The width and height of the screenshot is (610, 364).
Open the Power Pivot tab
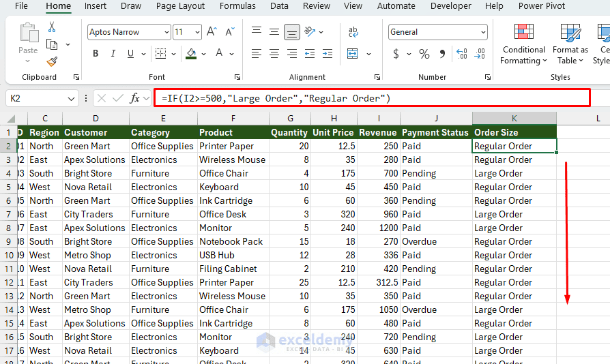542,6
